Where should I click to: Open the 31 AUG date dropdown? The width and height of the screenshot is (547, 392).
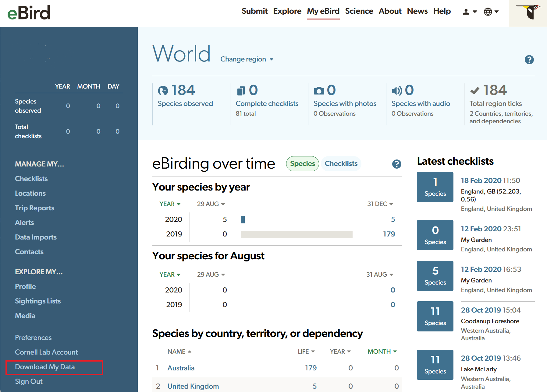[379, 275]
